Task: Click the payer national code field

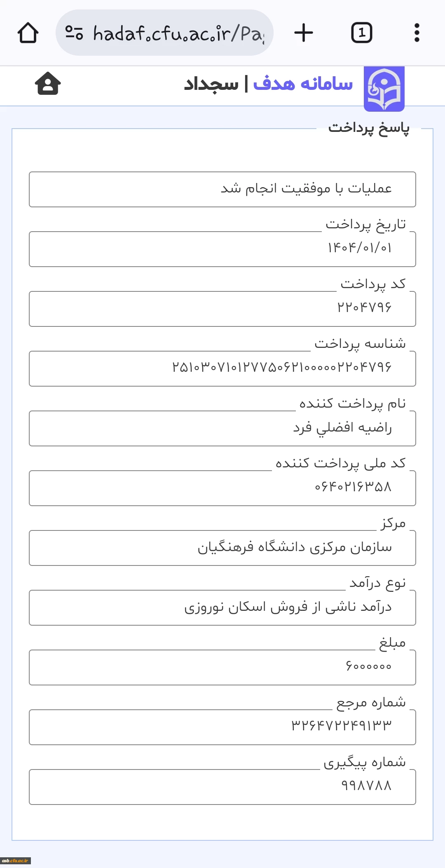Action: [222, 488]
